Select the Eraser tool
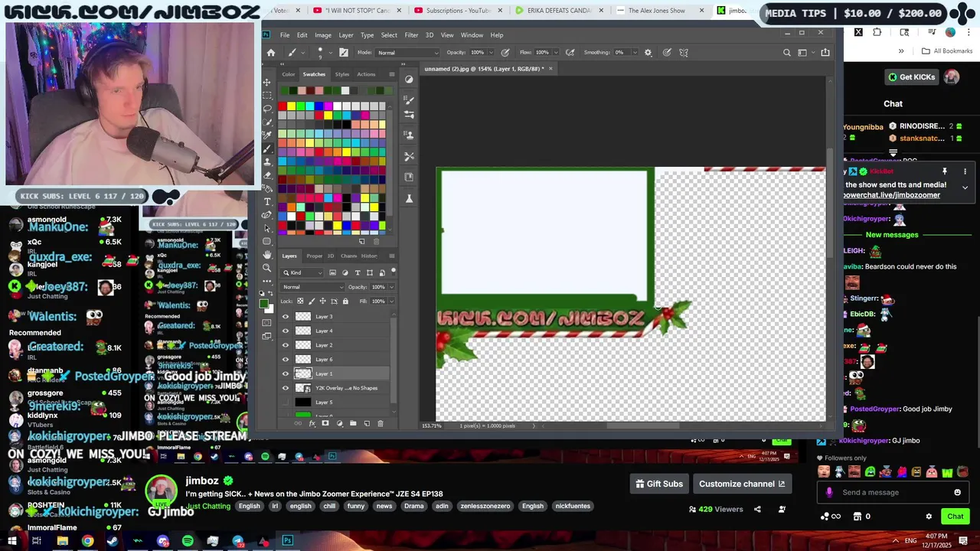Image resolution: width=980 pixels, height=551 pixels. pyautogui.click(x=266, y=175)
